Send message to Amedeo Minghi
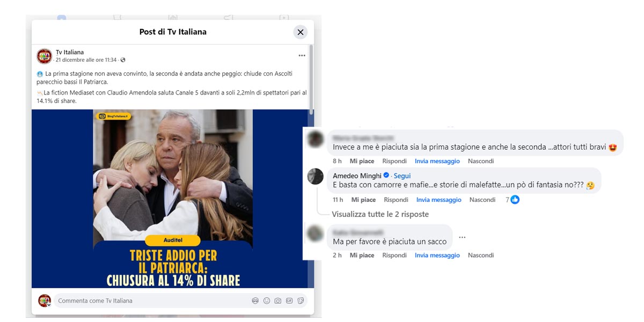This screenshot has height=322, width=644. tap(439, 200)
